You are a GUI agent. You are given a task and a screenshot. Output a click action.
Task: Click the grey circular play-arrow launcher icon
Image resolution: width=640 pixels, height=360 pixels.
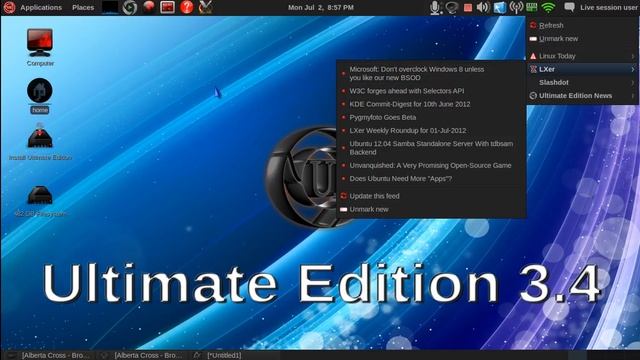coord(130,7)
